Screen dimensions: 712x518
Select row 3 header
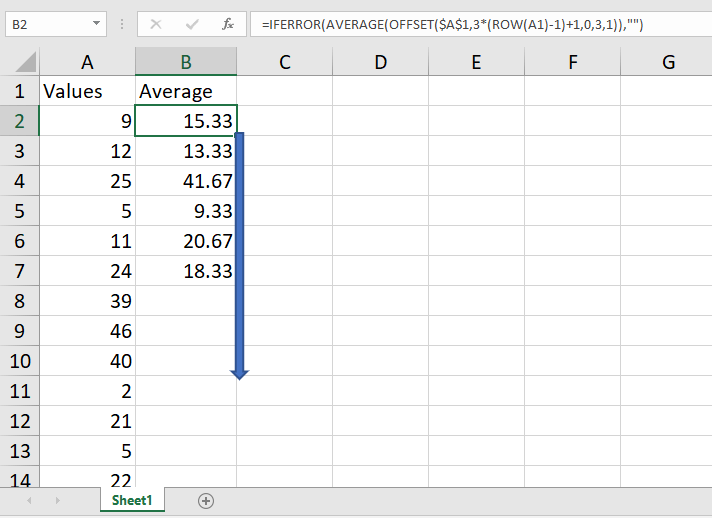[x=20, y=151]
